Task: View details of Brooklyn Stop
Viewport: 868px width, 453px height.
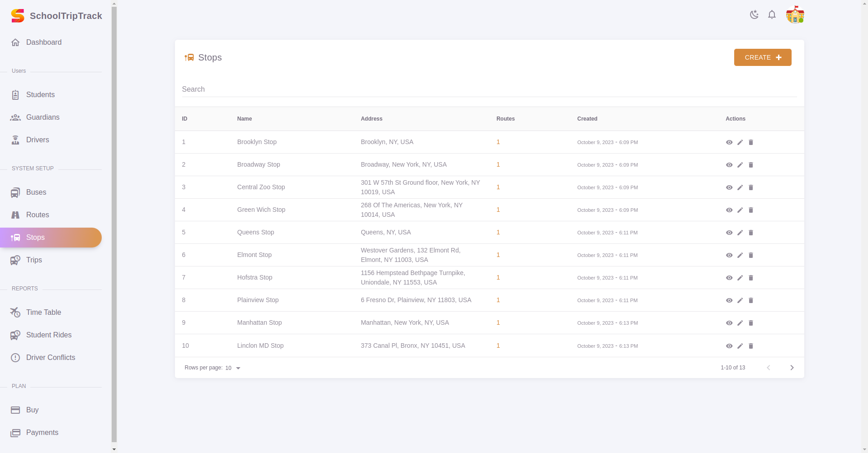Action: coord(729,142)
